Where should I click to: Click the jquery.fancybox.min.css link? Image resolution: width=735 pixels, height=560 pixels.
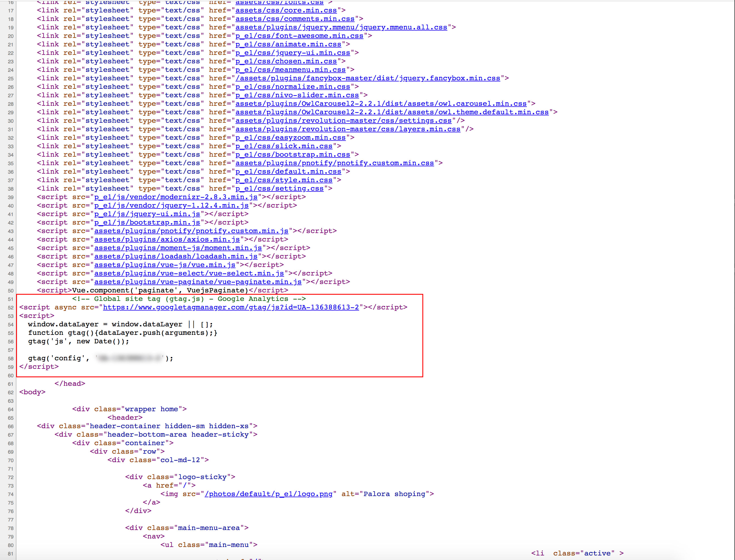pyautogui.click(x=368, y=78)
